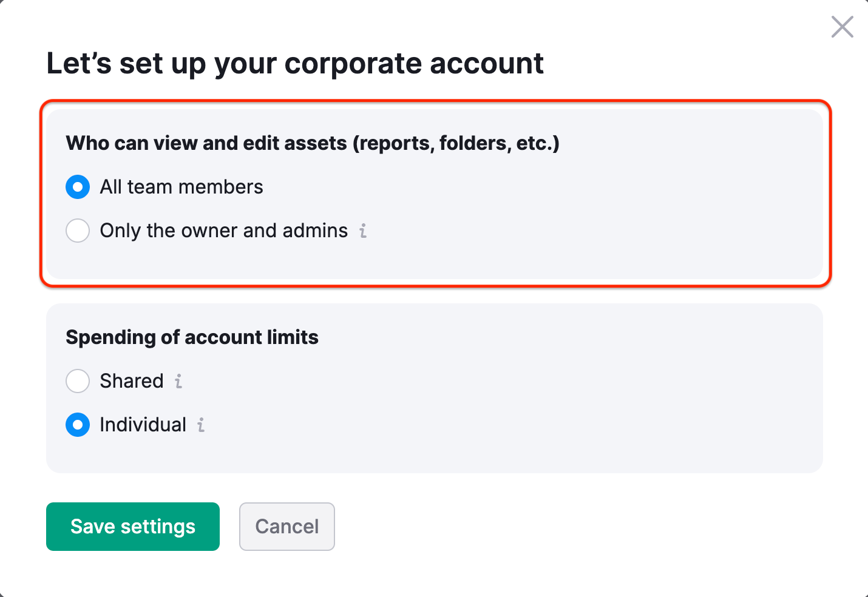Choose Only the owner and admins radio

point(78,231)
